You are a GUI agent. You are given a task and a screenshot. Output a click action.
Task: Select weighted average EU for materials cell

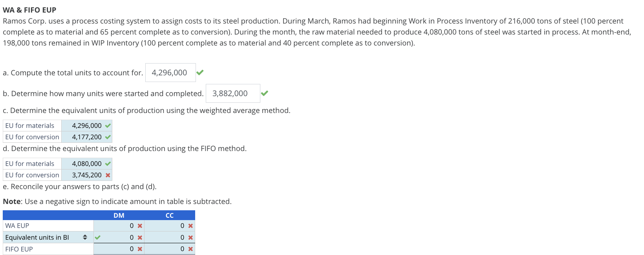[87, 126]
